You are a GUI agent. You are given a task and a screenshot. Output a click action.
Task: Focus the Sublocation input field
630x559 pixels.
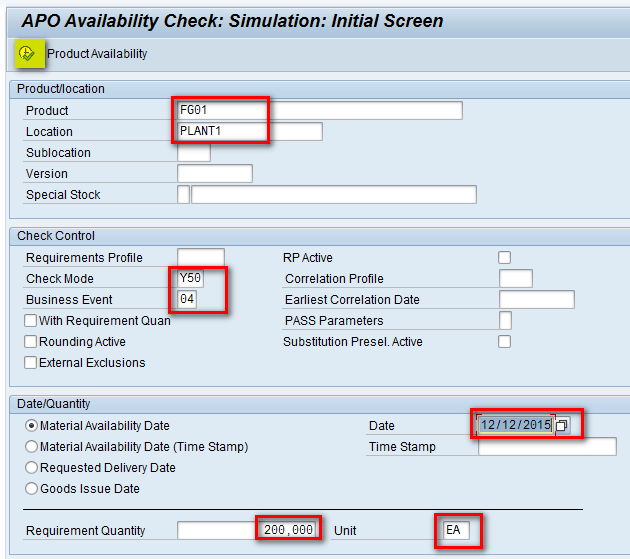pos(194,153)
